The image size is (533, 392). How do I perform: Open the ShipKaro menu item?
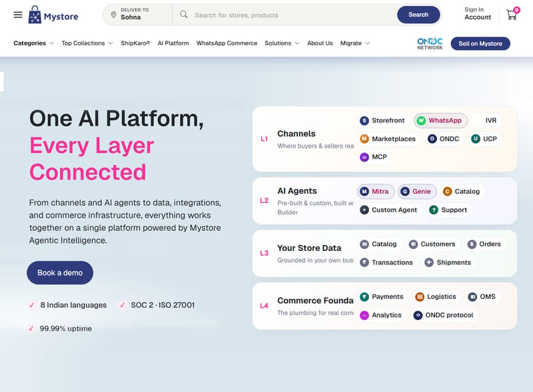coord(135,43)
